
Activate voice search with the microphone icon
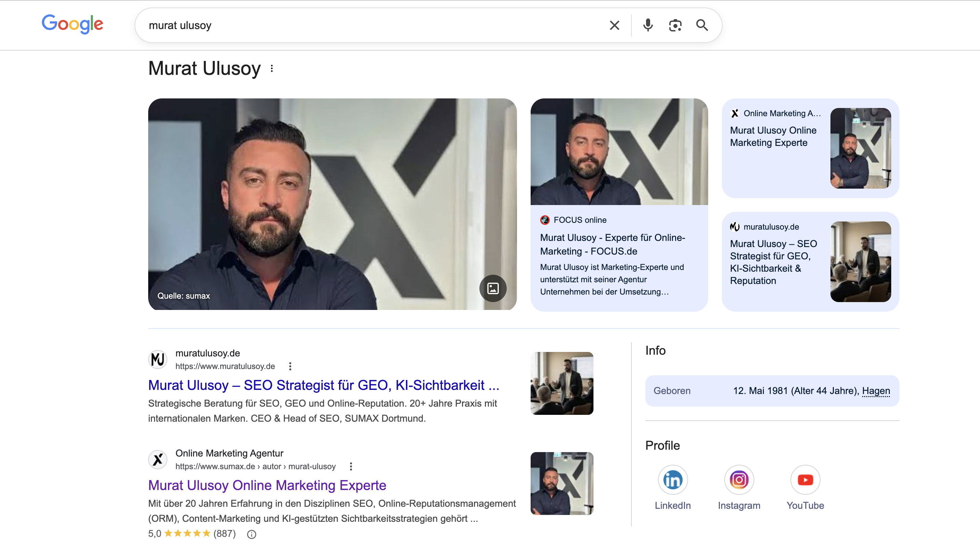pyautogui.click(x=647, y=25)
